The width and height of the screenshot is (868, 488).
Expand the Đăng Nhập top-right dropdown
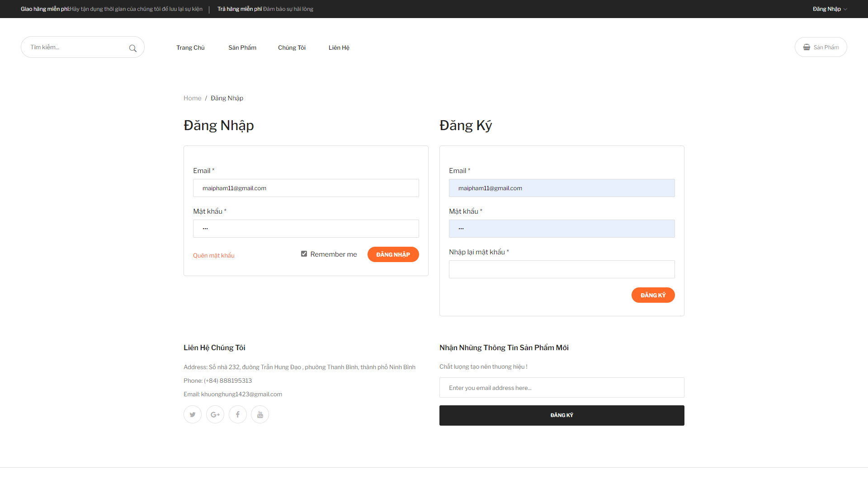click(x=830, y=9)
